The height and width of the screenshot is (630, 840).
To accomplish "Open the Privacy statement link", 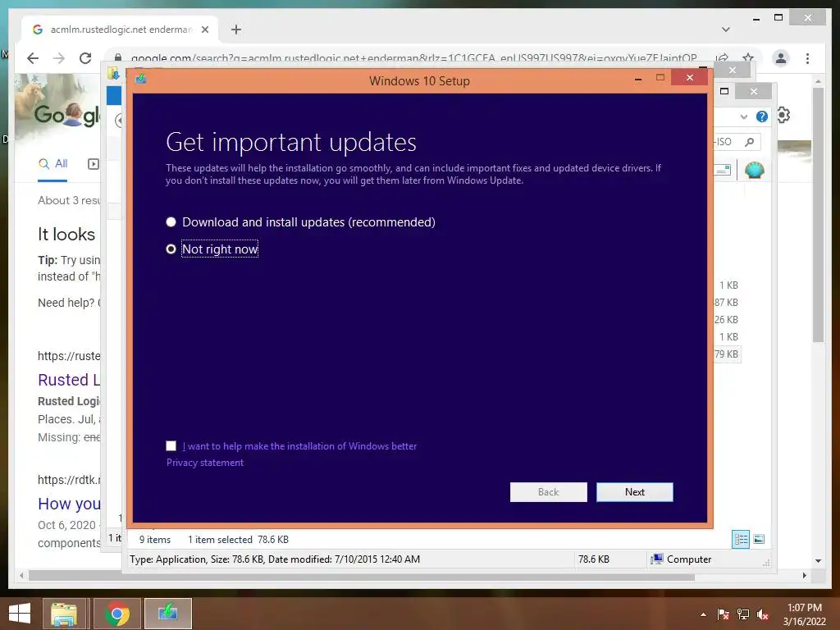I will tap(204, 463).
